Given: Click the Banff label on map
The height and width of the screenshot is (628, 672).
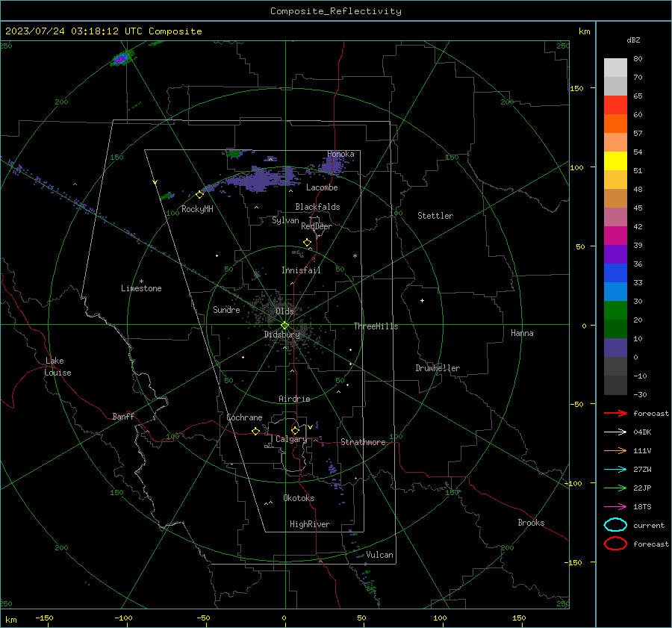Looking at the screenshot, I should point(123,416).
